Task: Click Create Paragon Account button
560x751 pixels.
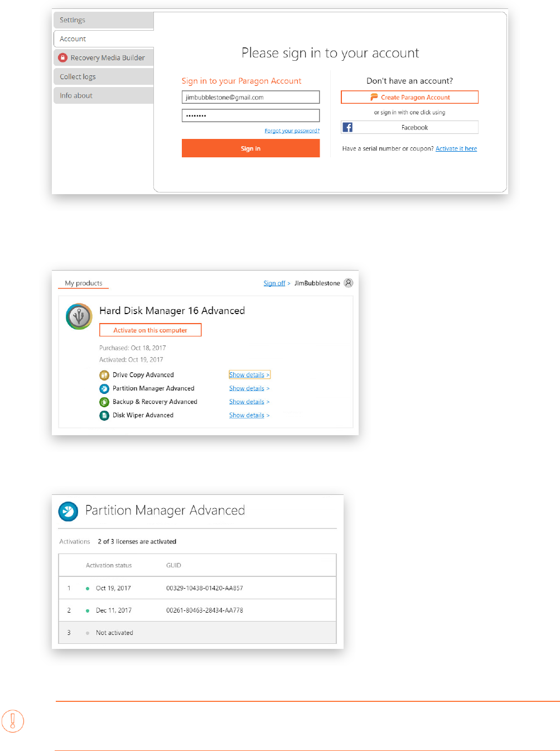Action: (409, 97)
